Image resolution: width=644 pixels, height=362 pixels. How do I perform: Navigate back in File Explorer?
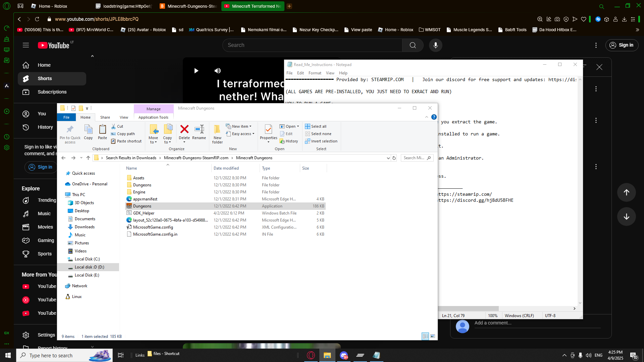pyautogui.click(x=63, y=158)
